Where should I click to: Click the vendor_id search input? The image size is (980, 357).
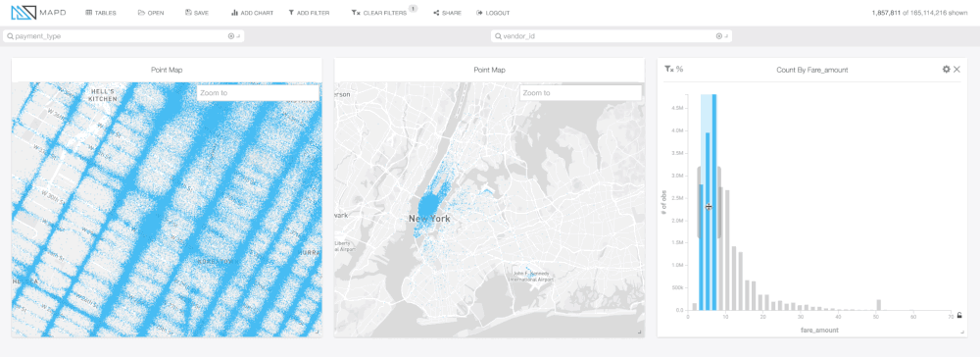607,36
